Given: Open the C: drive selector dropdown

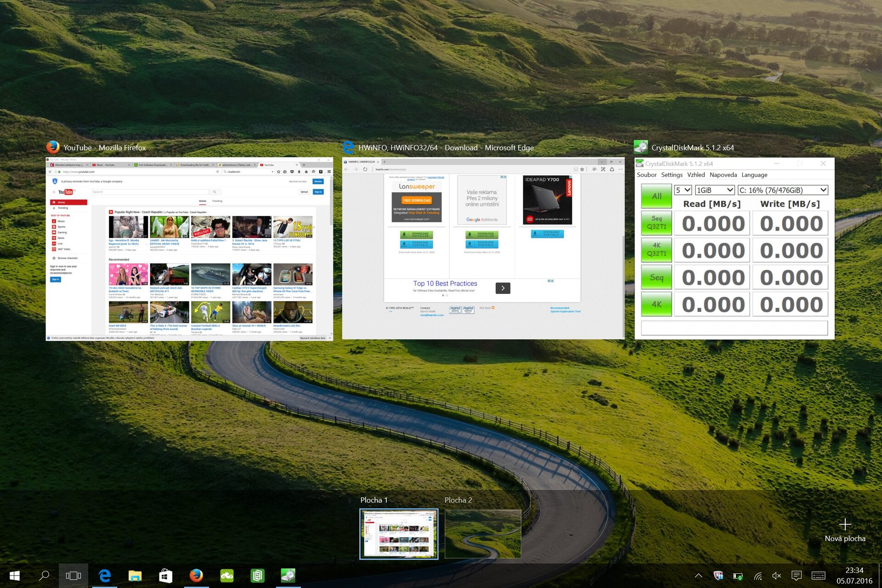Looking at the screenshot, I should (782, 189).
